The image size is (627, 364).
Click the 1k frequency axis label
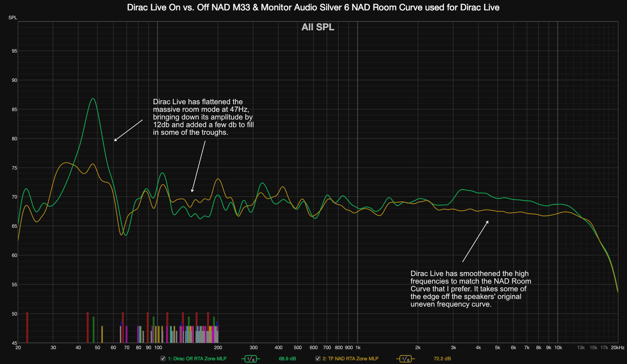[358, 347]
